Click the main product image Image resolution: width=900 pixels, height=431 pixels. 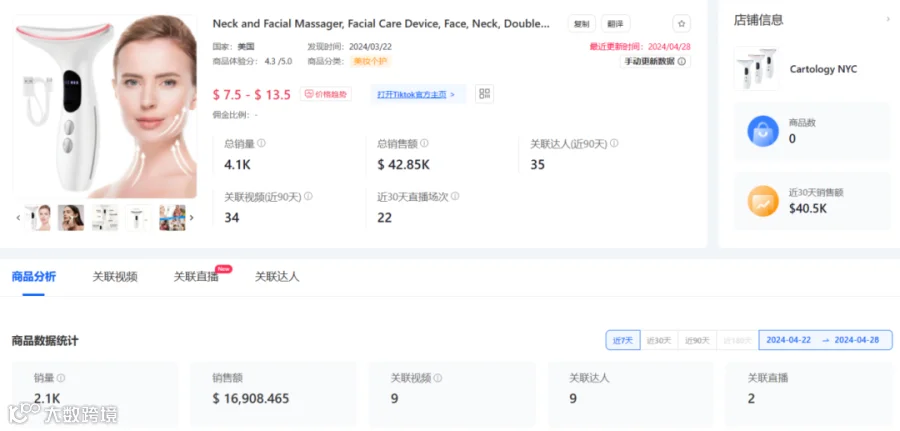coord(105,107)
